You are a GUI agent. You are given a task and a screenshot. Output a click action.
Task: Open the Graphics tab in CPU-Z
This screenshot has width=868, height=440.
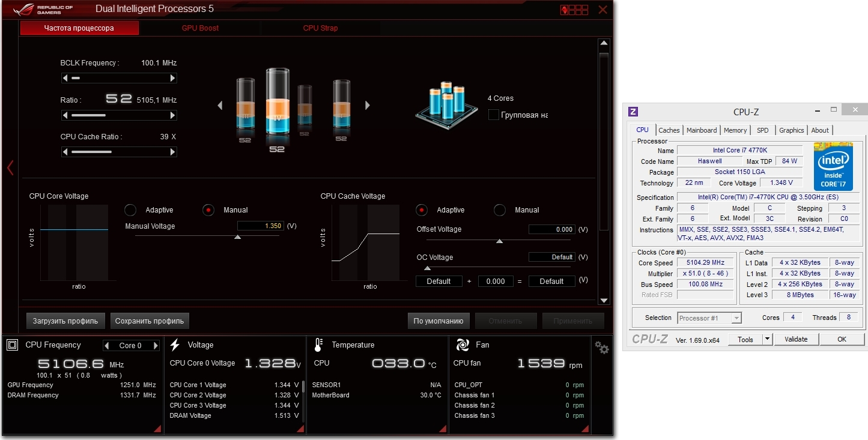pos(792,130)
